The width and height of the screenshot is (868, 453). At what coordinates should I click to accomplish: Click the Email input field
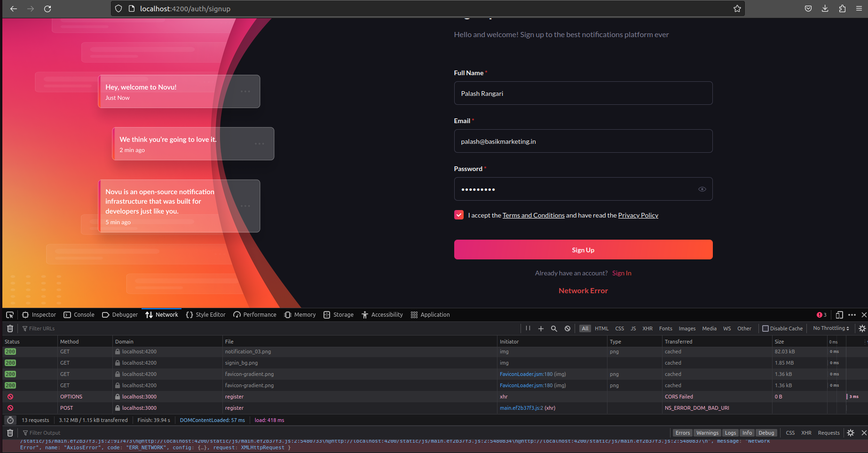coord(583,141)
